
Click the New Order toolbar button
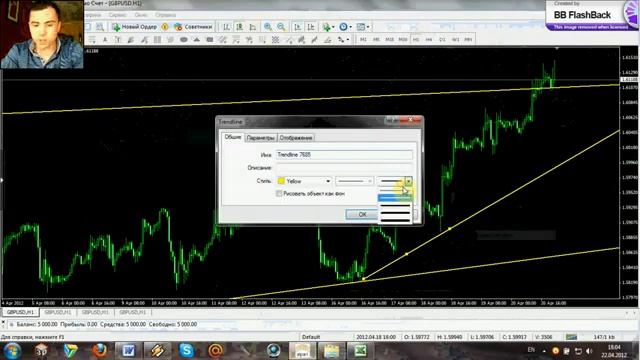pyautogui.click(x=135, y=27)
